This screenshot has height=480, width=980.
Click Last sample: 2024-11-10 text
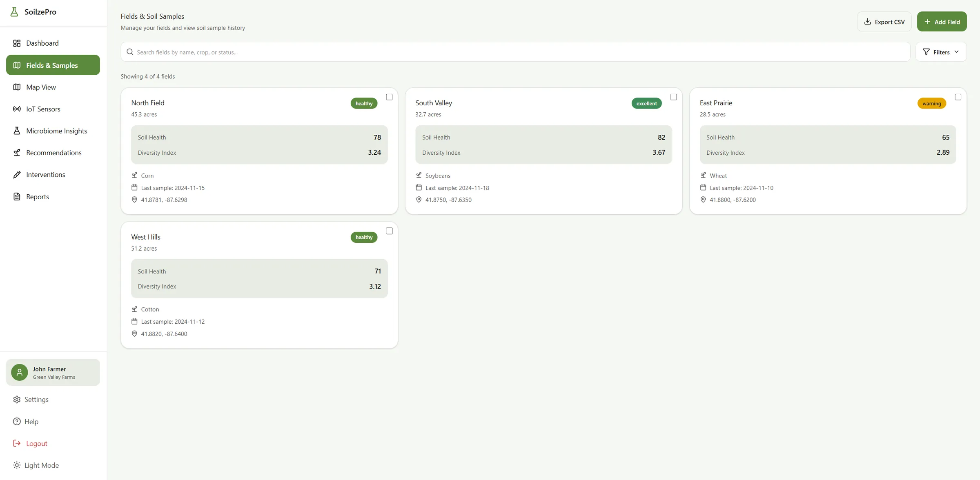click(742, 188)
